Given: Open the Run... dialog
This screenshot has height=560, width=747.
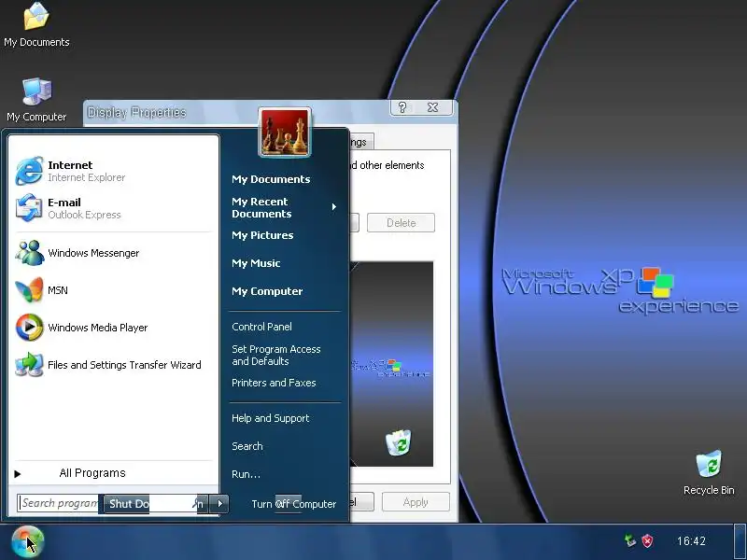Looking at the screenshot, I should (246, 474).
